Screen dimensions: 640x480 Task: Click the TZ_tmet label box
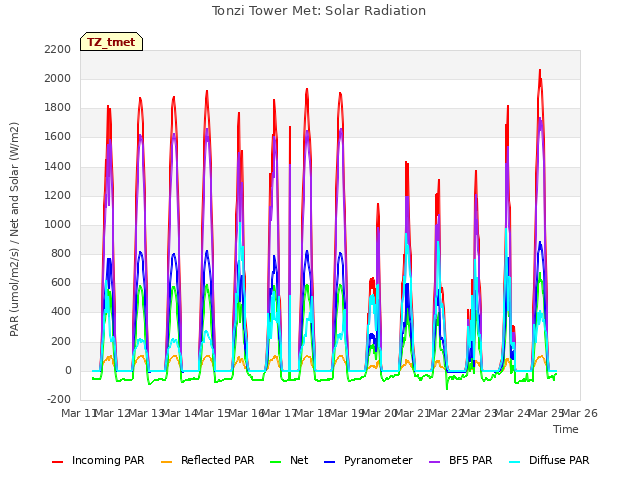tap(111, 42)
